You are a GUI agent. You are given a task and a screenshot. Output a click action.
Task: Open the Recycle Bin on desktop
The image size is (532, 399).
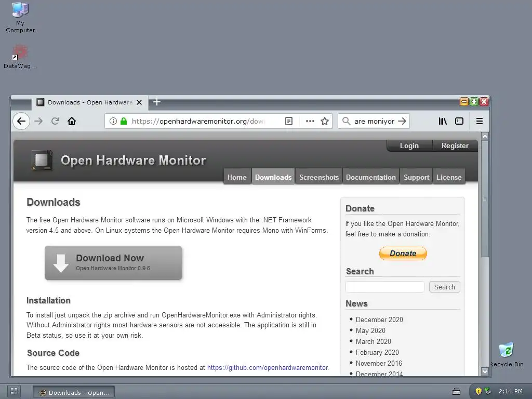pos(507,354)
